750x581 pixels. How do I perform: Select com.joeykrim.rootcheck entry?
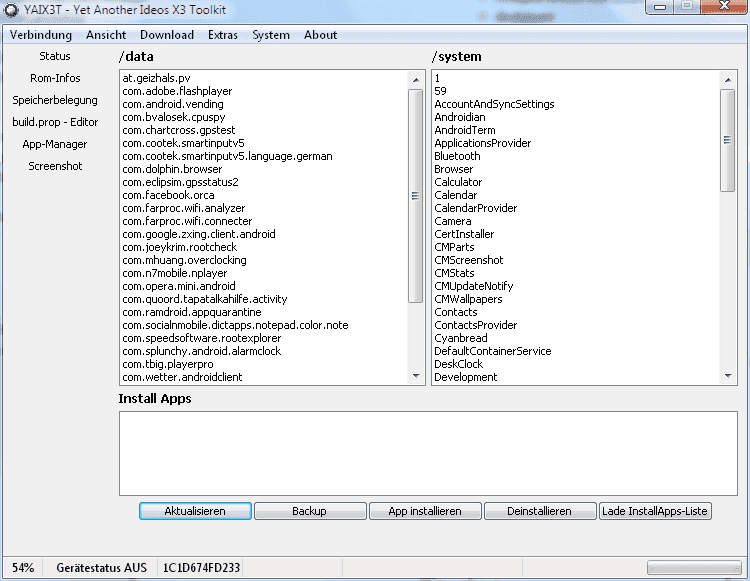click(180, 247)
